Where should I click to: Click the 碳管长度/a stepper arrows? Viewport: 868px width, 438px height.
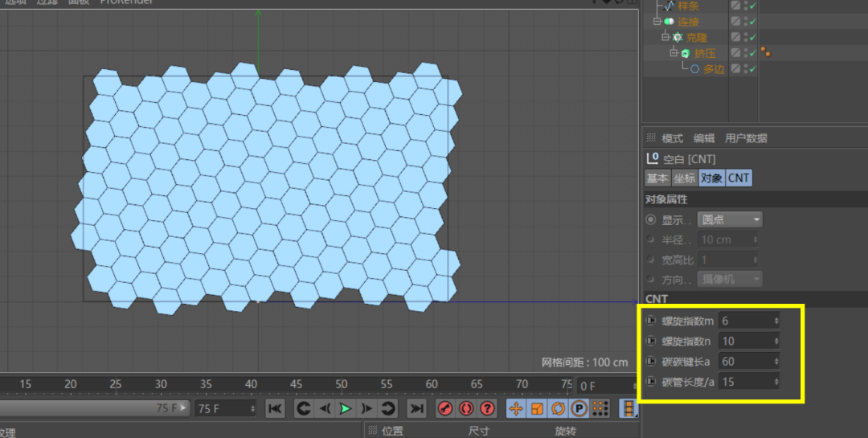click(x=776, y=382)
